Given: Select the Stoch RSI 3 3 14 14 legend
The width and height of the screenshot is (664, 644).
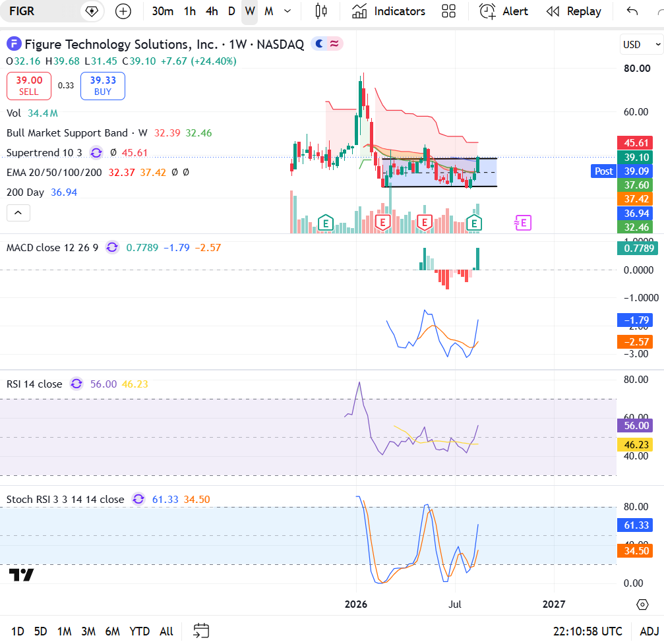Looking at the screenshot, I should point(65,500).
